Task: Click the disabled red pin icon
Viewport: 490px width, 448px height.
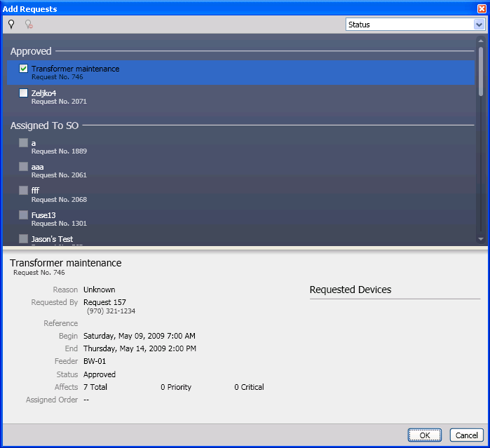Action: click(x=29, y=25)
